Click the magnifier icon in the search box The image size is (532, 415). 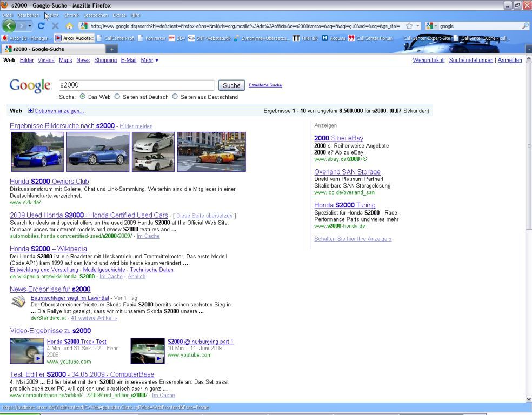coord(525,26)
